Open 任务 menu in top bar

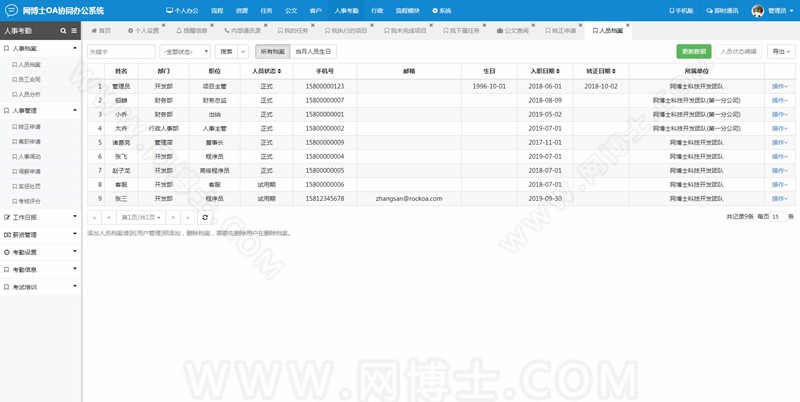tap(266, 11)
